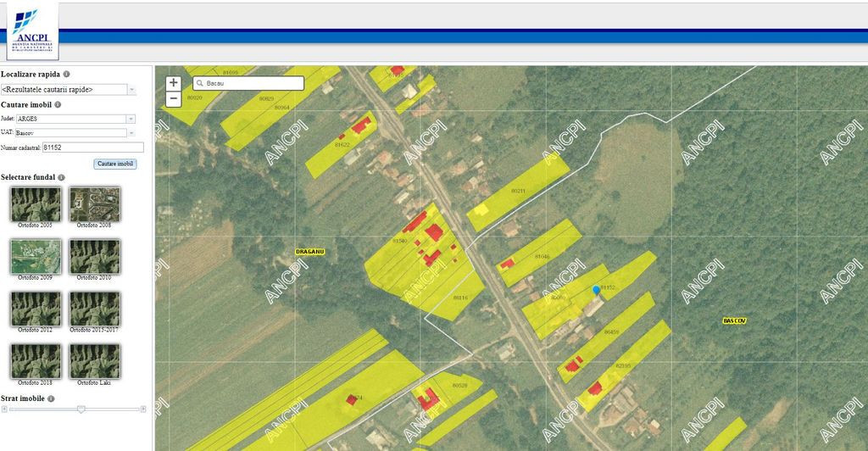Click the blue location marker on map
This screenshot has height=451, width=868.
(596, 291)
